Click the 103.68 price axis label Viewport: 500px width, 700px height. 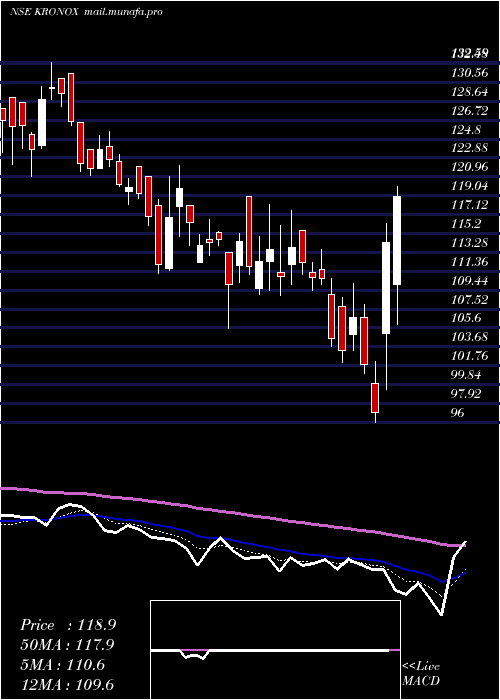coord(470,338)
